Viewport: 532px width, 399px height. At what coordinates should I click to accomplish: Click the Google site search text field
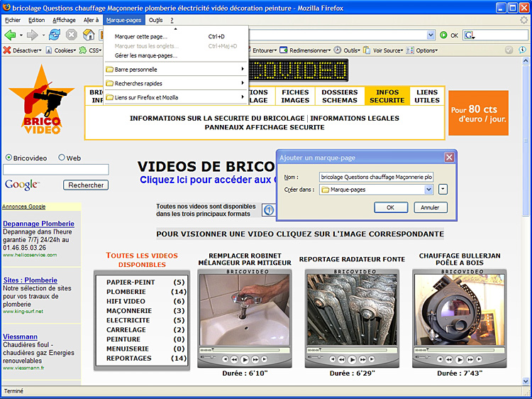[x=56, y=170]
